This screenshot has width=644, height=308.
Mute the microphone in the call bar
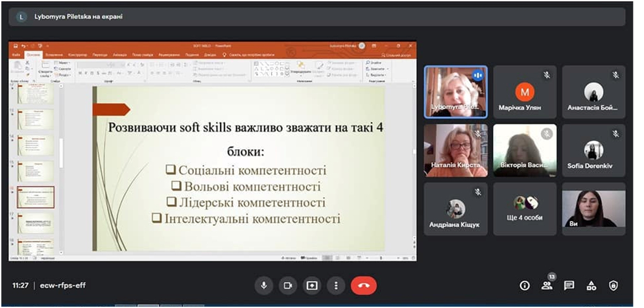click(x=264, y=285)
